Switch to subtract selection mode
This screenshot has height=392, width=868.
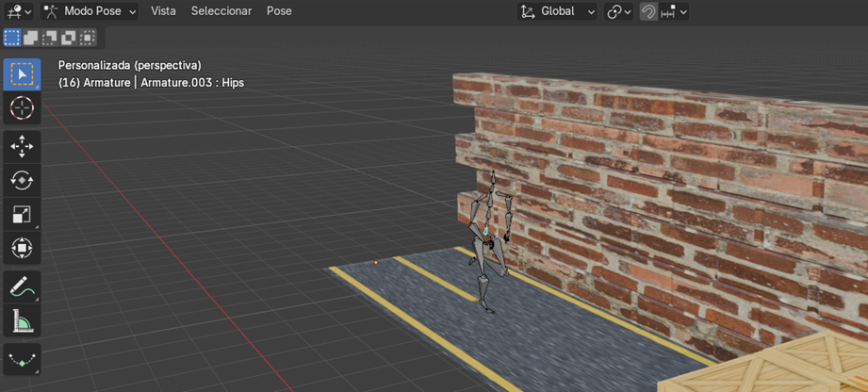coord(50,38)
